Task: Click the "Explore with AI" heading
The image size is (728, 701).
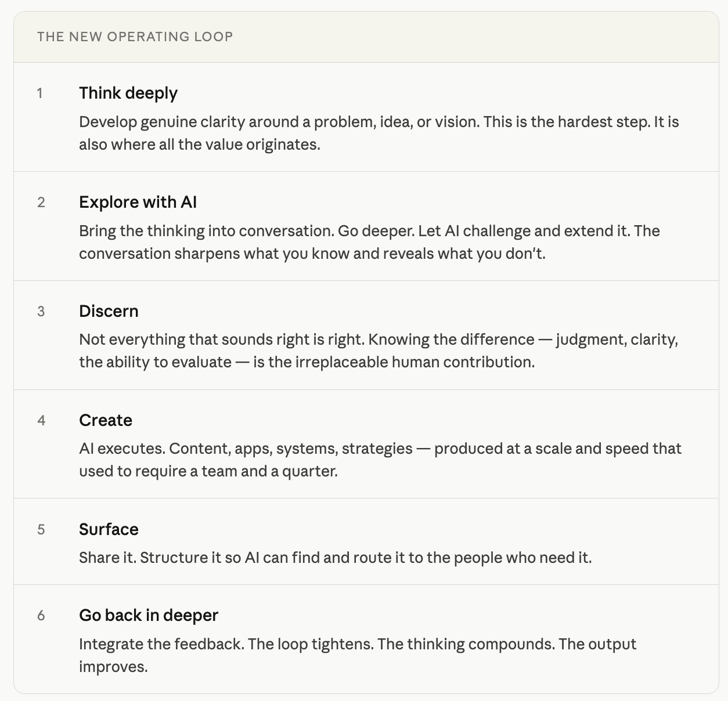Action: [138, 202]
